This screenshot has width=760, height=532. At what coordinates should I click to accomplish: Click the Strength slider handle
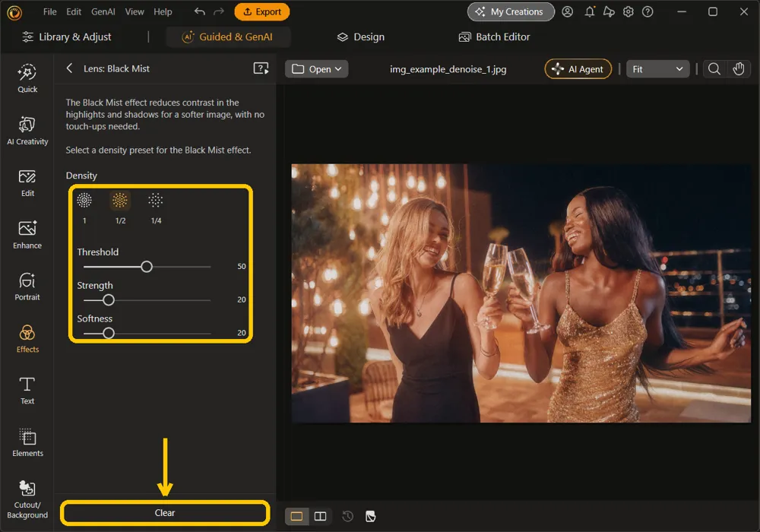(x=109, y=300)
